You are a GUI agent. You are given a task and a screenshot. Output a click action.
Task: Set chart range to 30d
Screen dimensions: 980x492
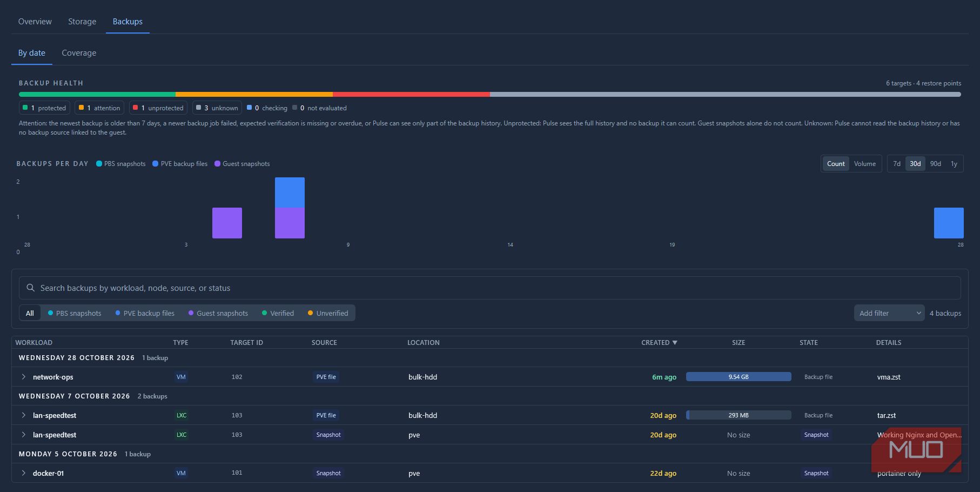point(915,164)
